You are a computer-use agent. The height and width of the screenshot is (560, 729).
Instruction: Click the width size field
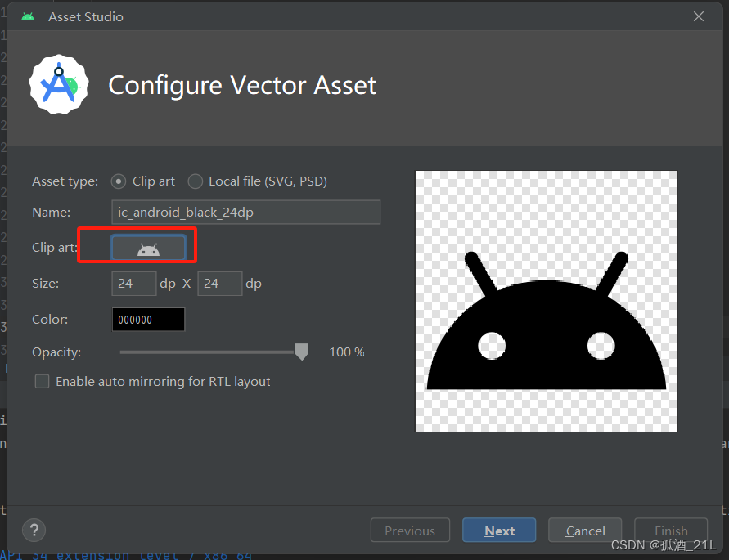click(134, 284)
